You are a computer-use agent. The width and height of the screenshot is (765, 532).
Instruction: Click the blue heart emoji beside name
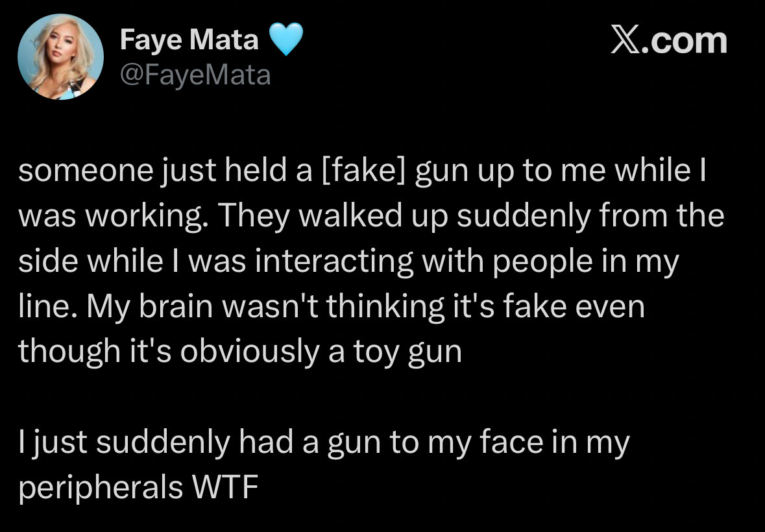tap(285, 42)
